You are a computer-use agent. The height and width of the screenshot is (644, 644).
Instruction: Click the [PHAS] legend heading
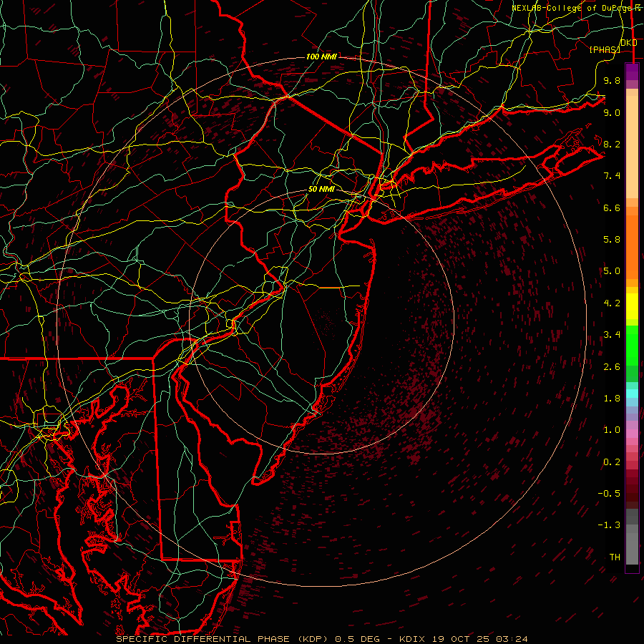coord(605,49)
